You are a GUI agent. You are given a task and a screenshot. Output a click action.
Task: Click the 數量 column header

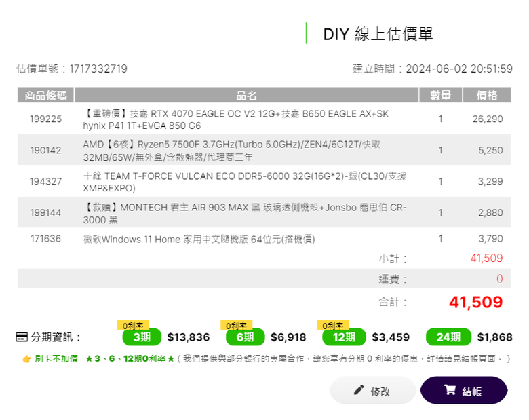tap(440, 96)
